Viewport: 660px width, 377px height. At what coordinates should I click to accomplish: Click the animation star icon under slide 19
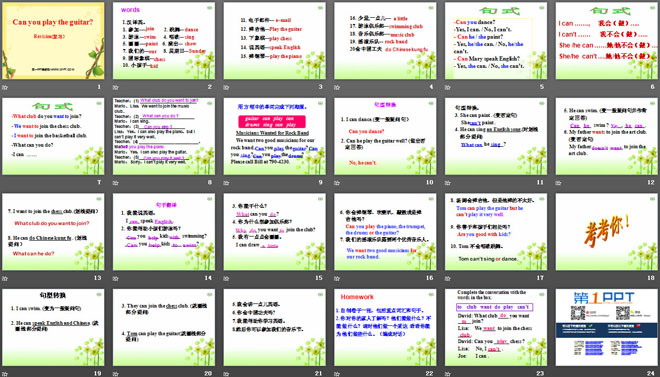(5, 374)
